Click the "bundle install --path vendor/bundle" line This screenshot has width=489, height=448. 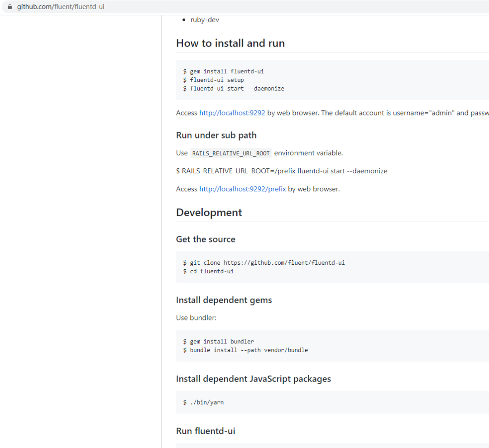(x=245, y=350)
